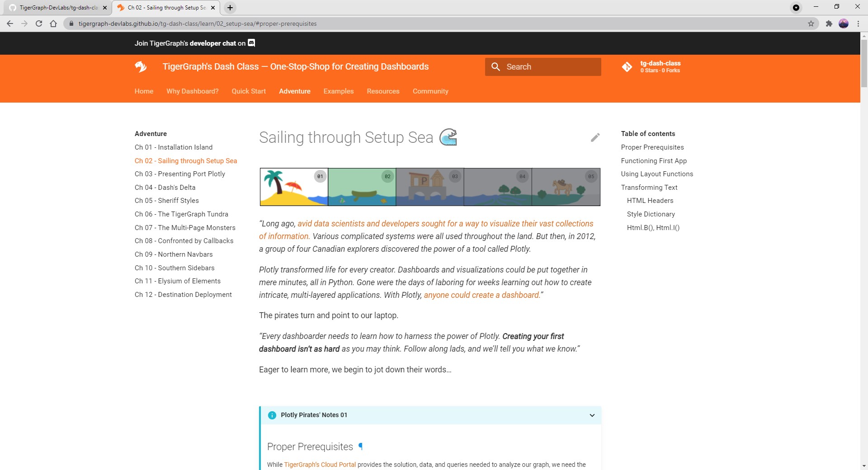Viewport: 868px width, 470px height.
Task: Click the chapter 02 boat thumbnail
Action: click(x=362, y=187)
